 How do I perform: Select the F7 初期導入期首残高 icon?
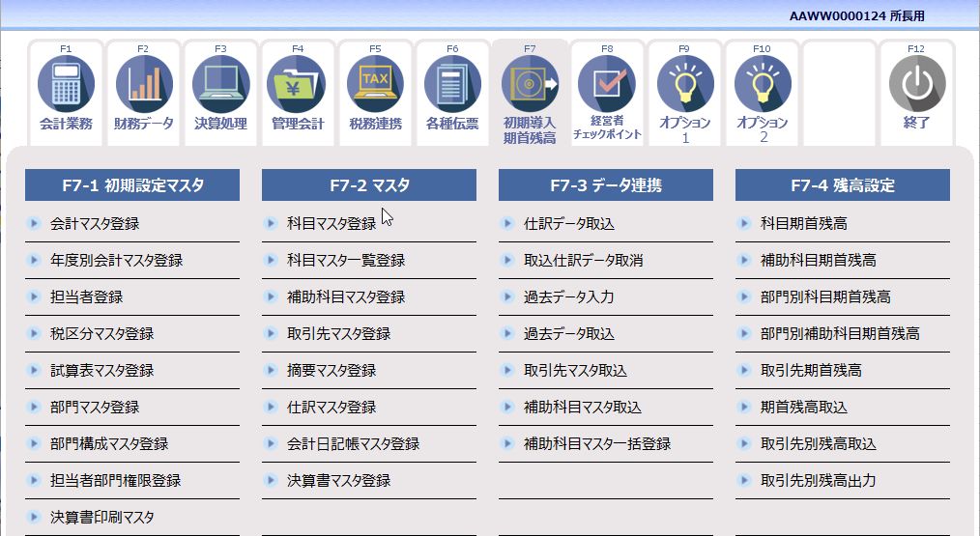pos(530,84)
